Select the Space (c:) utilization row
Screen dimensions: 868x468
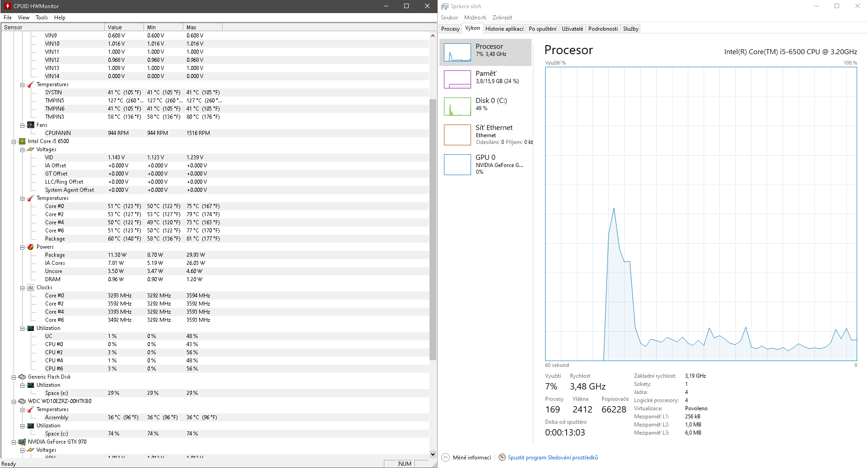215,434
